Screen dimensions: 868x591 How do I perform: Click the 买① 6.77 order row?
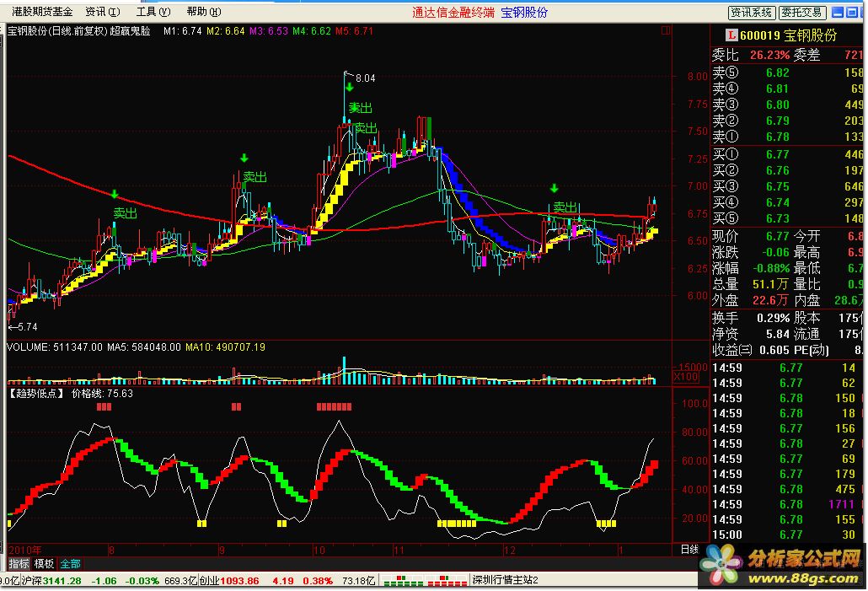(787, 154)
